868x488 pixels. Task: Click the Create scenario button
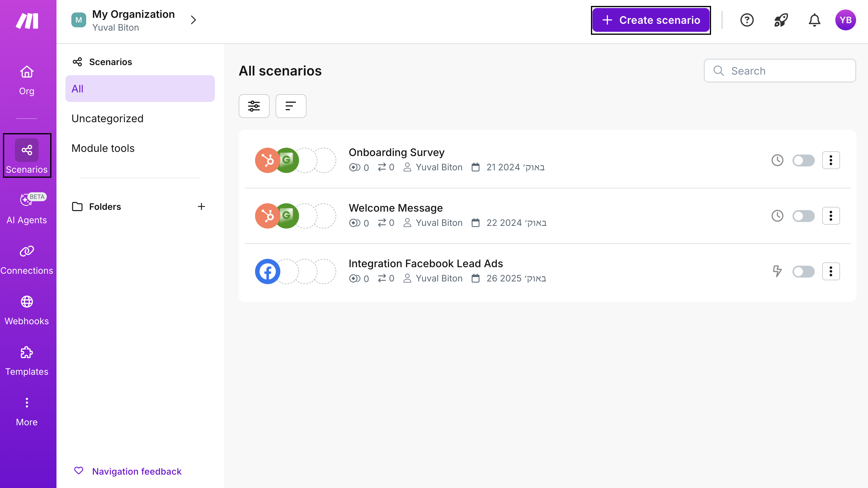coord(651,20)
